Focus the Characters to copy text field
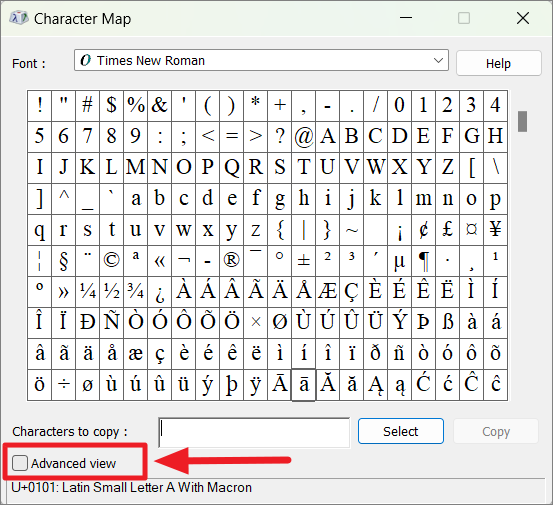 click(254, 432)
